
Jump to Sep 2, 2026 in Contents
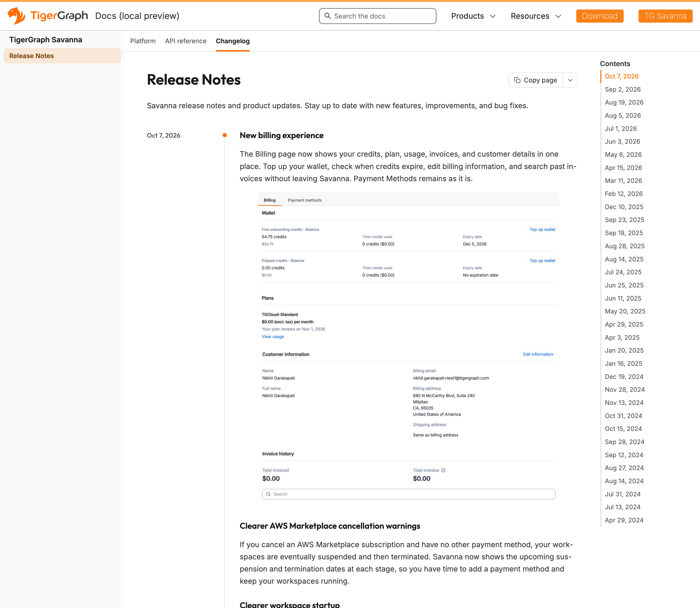[x=623, y=89]
